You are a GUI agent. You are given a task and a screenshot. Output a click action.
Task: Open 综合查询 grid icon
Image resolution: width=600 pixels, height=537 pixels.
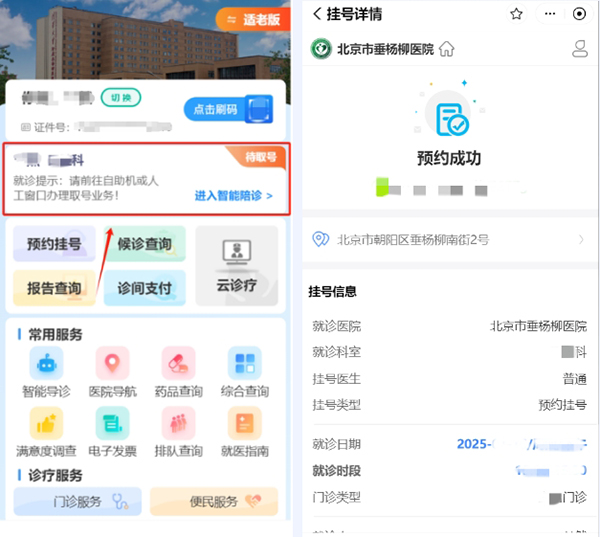[245, 363]
